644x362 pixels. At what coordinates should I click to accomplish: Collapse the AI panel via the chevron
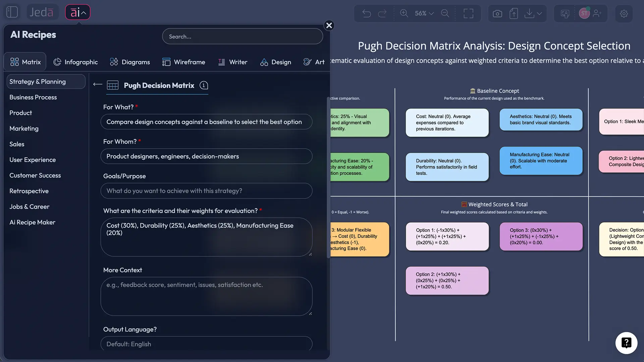coord(83,13)
